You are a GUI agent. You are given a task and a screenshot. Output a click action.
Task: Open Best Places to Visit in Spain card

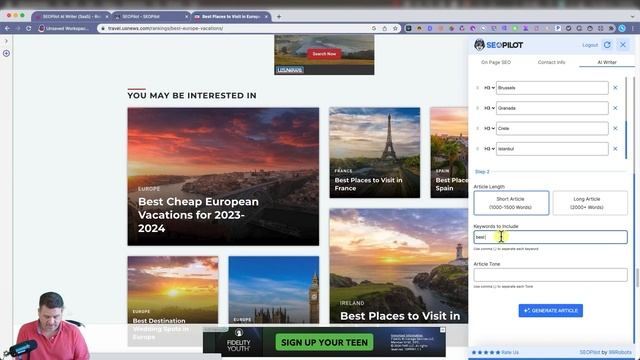(449, 153)
